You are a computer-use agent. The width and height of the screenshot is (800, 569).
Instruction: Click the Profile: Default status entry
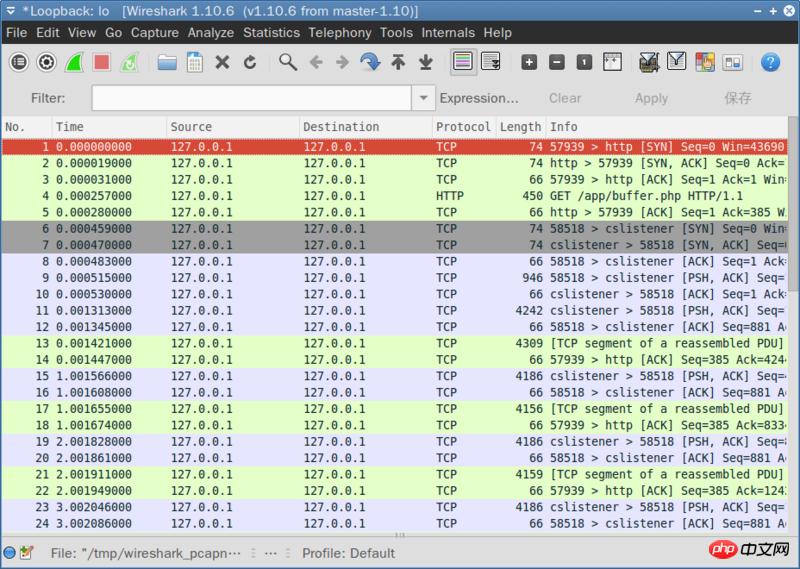pyautogui.click(x=348, y=553)
